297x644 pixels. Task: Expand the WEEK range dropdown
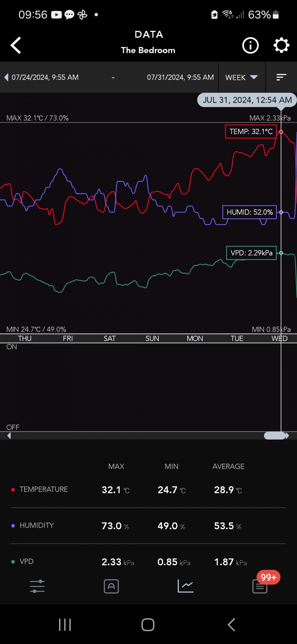point(241,77)
